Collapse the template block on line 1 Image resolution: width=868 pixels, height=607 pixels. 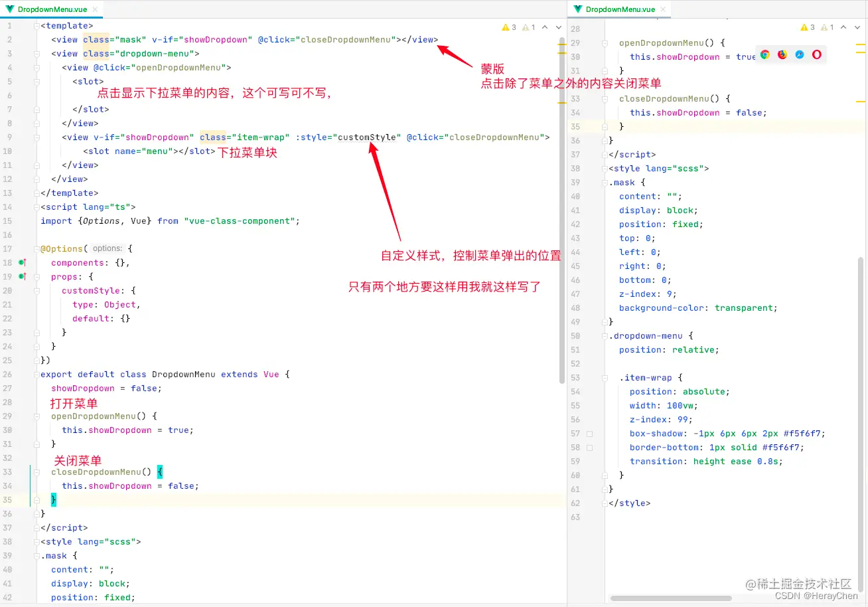(37, 26)
